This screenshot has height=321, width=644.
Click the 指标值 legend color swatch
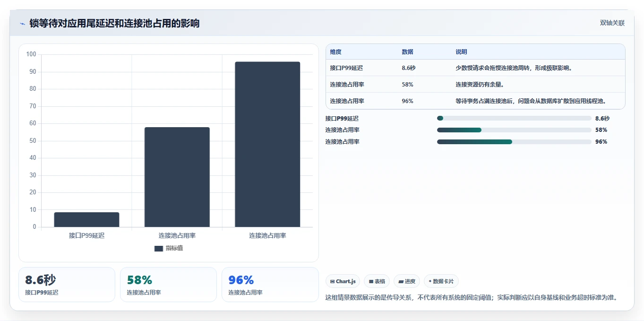[159, 248]
